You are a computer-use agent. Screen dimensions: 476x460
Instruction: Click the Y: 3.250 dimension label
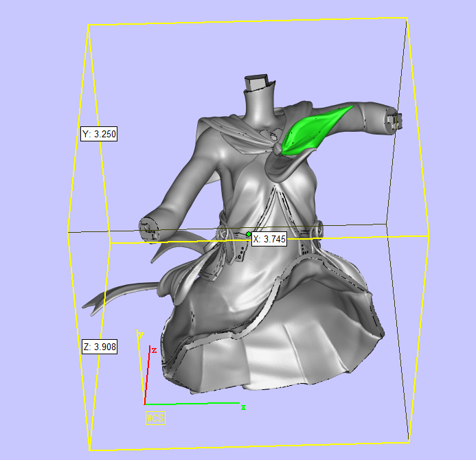(x=99, y=134)
